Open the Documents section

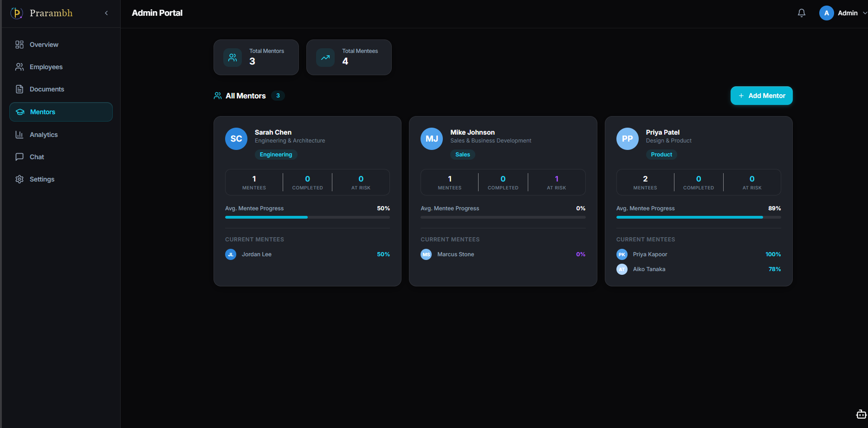(x=61, y=89)
